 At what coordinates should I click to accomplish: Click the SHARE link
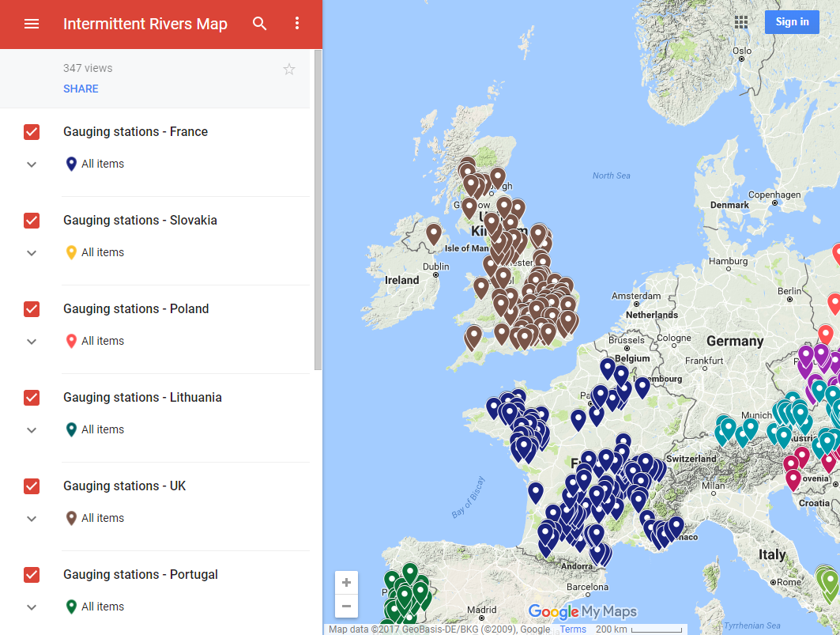point(81,89)
